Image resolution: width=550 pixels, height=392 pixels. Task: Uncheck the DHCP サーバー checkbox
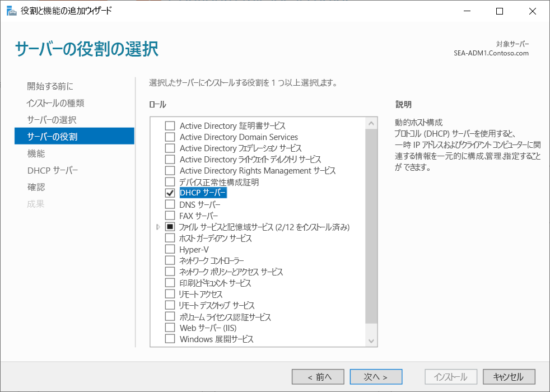tap(170, 193)
